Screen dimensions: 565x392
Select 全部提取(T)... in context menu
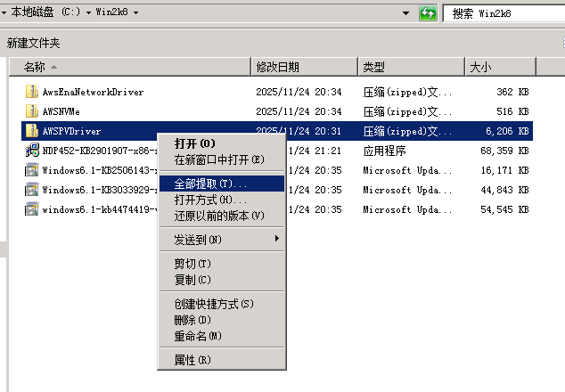click(222, 184)
